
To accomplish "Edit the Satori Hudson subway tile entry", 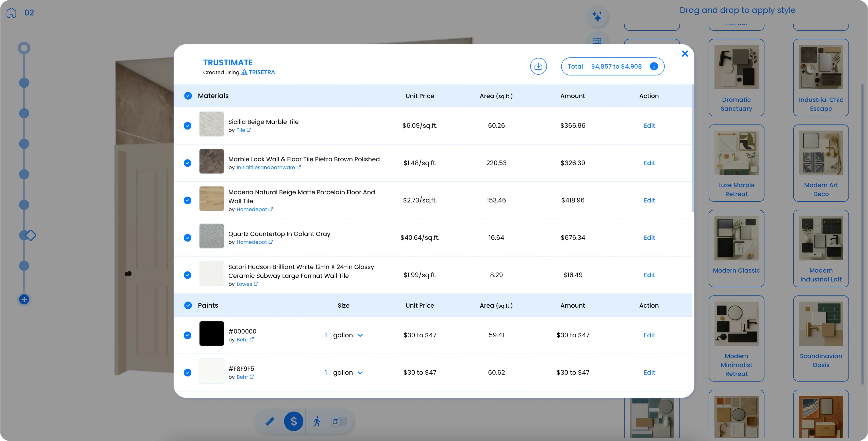I will pos(649,275).
